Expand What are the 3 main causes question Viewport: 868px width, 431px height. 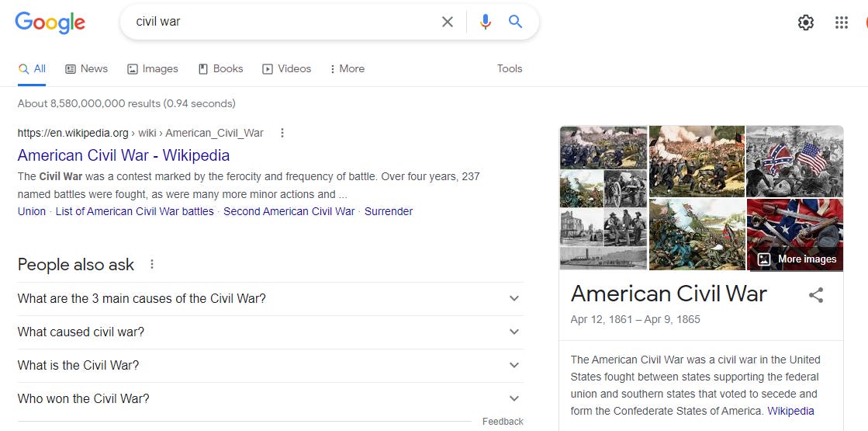[x=270, y=299]
